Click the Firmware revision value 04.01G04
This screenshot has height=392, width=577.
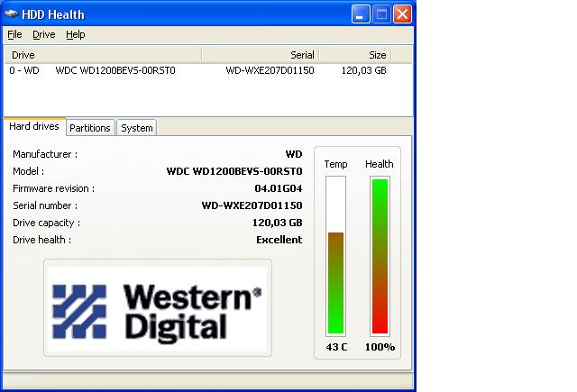279,188
